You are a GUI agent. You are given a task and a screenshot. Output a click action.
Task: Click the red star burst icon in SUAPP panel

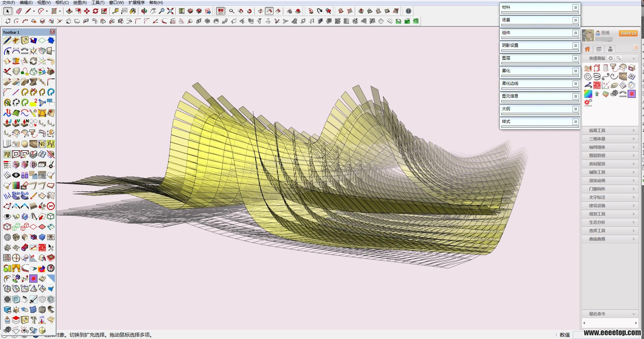pyautogui.click(x=632, y=94)
